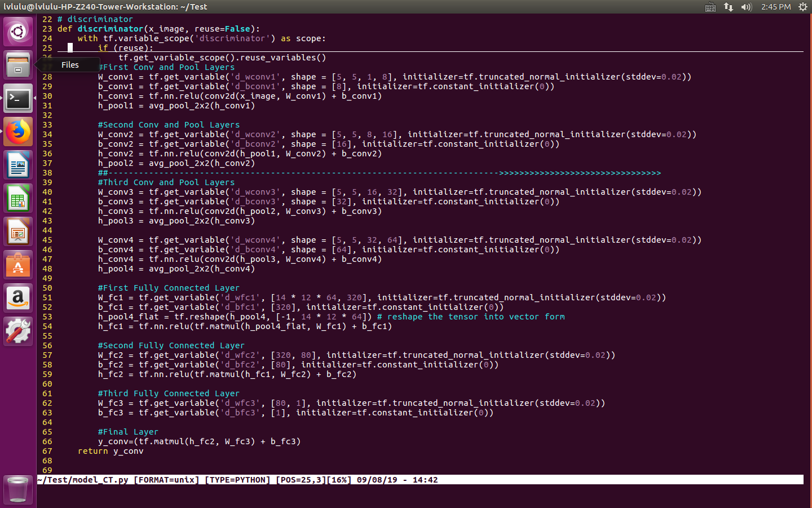The image size is (812, 508).
Task: Open the Amazon launcher icon
Action: click(18, 298)
